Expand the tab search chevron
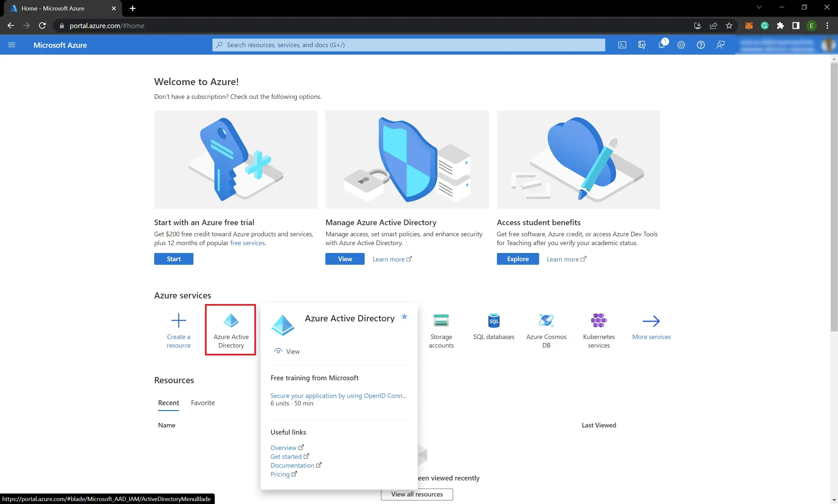The width and height of the screenshot is (838, 504). [759, 7]
